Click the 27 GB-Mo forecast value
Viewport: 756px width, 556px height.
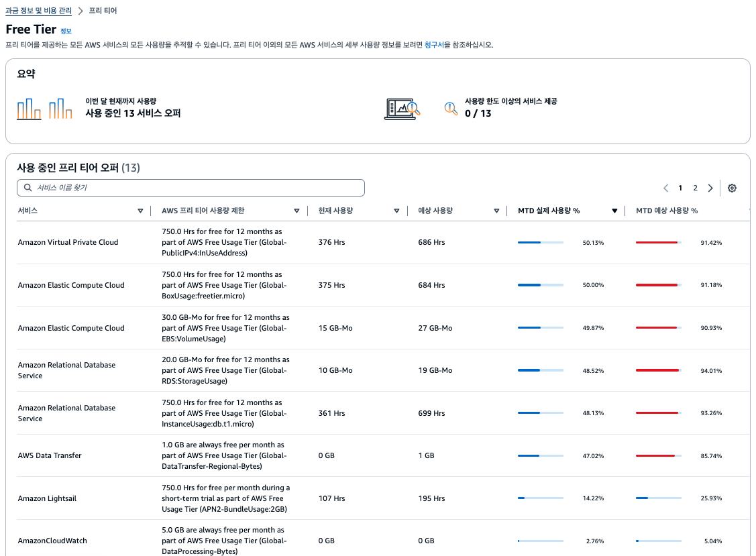435,328
